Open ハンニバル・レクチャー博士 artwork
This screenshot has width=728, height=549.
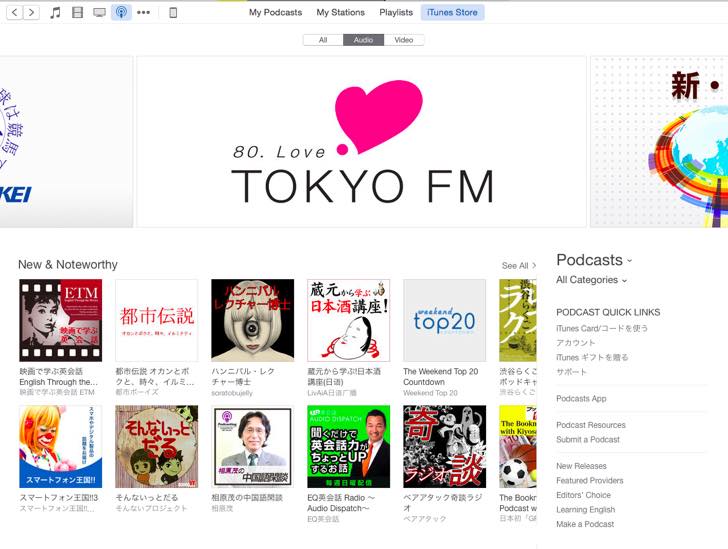point(253,320)
